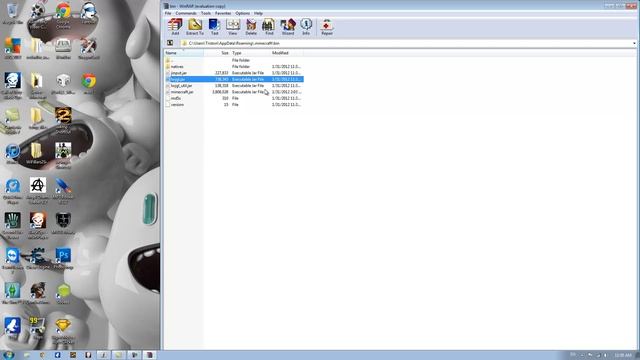
Task: Open the File menu
Action: point(168,13)
